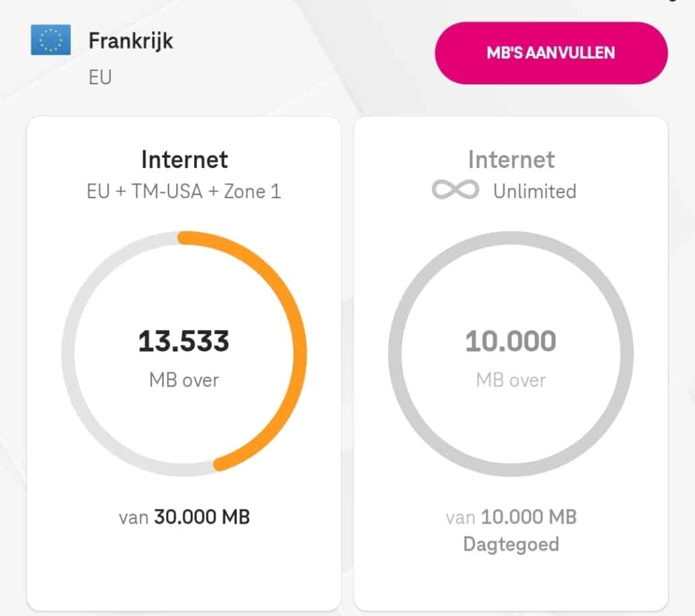Click the 'van 30.000 MB' total label

(184, 517)
